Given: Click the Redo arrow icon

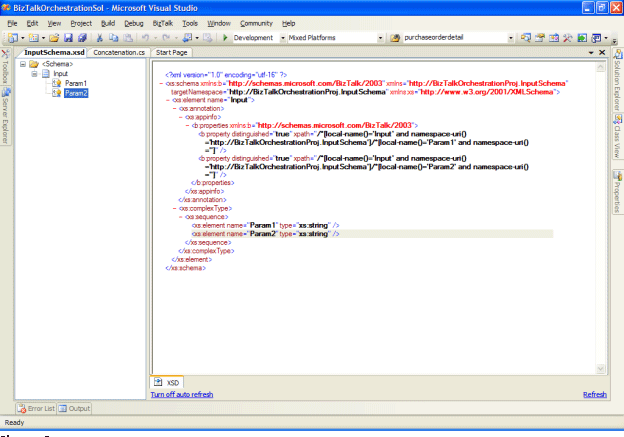Looking at the screenshot, I should click(166, 38).
